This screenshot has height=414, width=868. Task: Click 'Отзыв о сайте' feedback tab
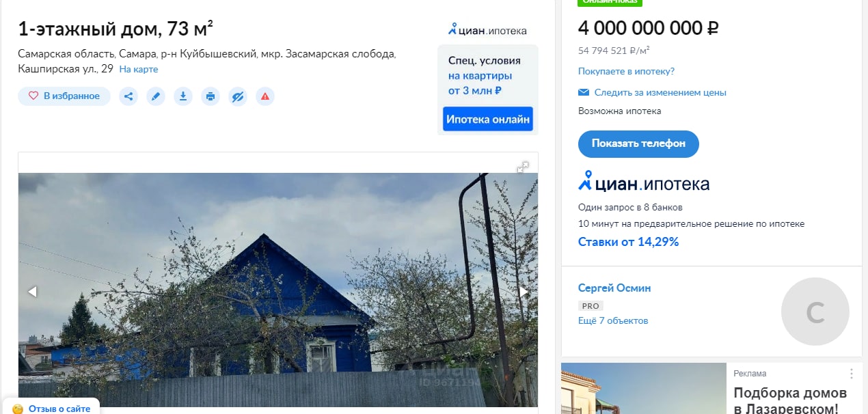point(51,409)
